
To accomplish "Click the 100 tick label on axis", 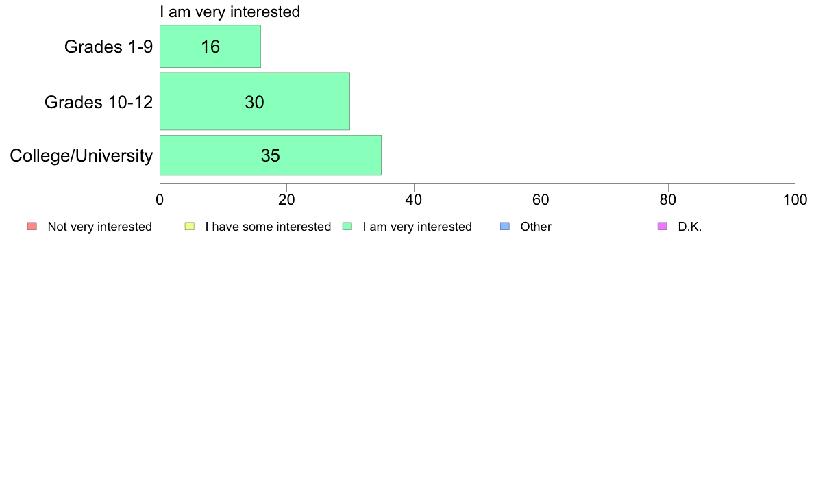I will click(795, 200).
